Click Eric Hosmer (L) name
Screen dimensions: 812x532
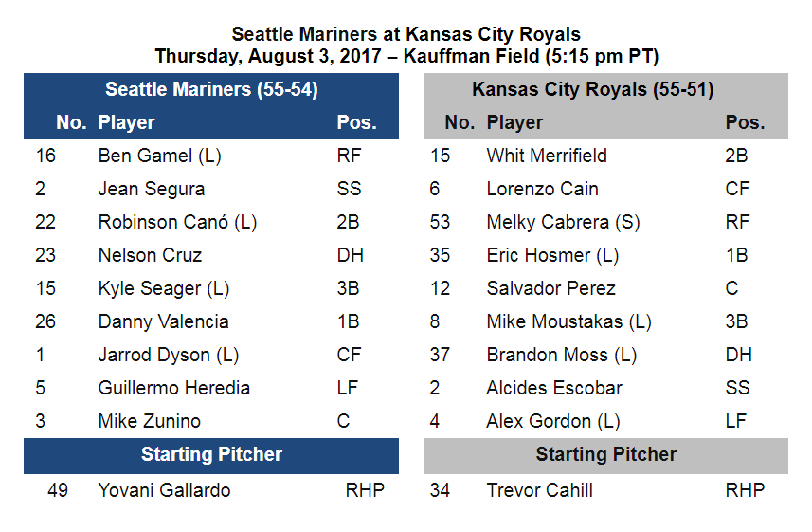[x=552, y=255]
